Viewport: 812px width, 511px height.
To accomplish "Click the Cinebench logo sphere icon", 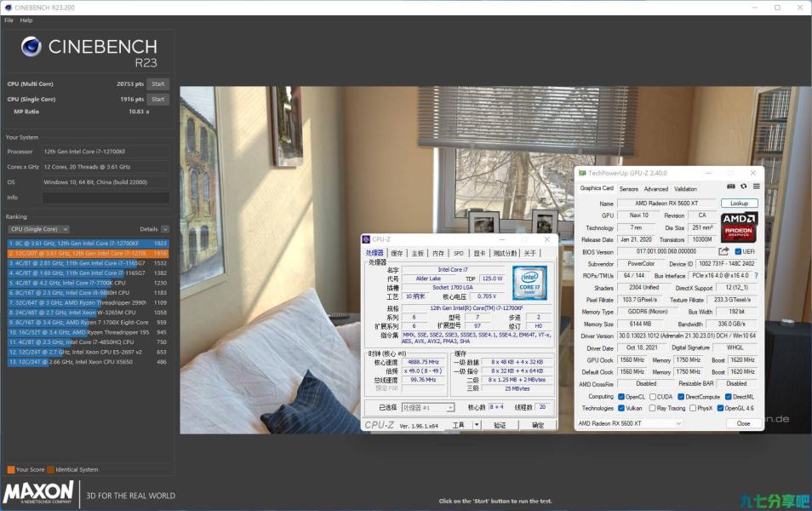I will coord(31,47).
